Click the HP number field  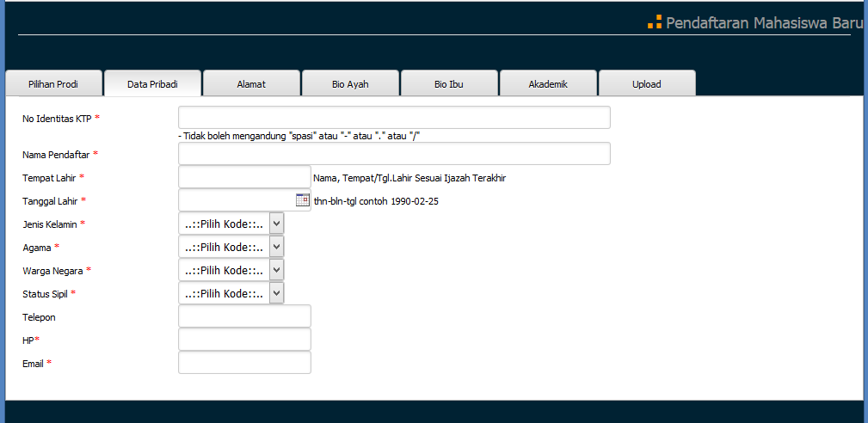(244, 340)
